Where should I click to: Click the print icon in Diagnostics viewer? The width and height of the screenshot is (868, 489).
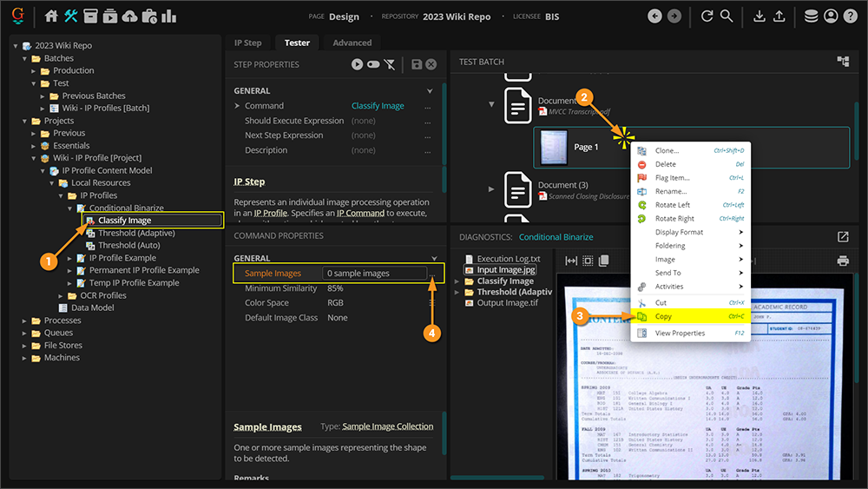[x=842, y=261]
